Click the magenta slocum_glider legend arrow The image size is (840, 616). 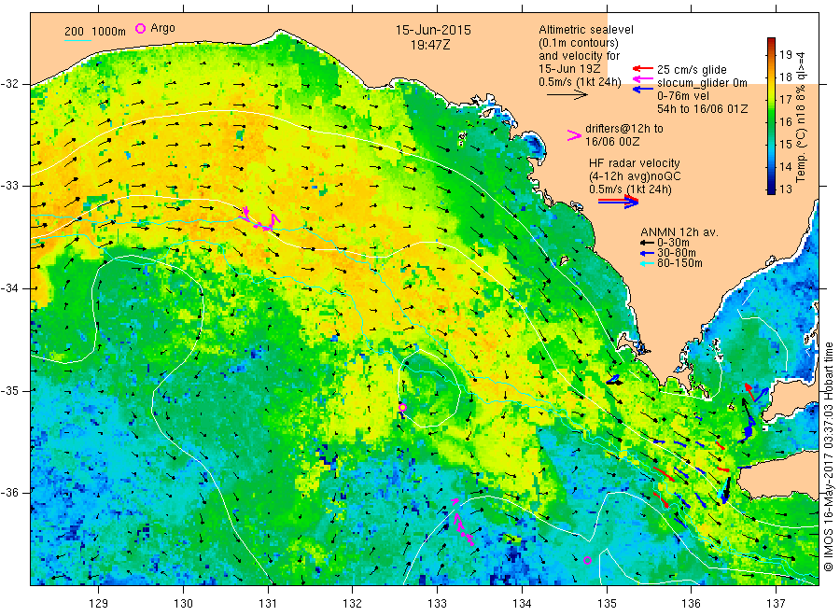[x=642, y=79]
